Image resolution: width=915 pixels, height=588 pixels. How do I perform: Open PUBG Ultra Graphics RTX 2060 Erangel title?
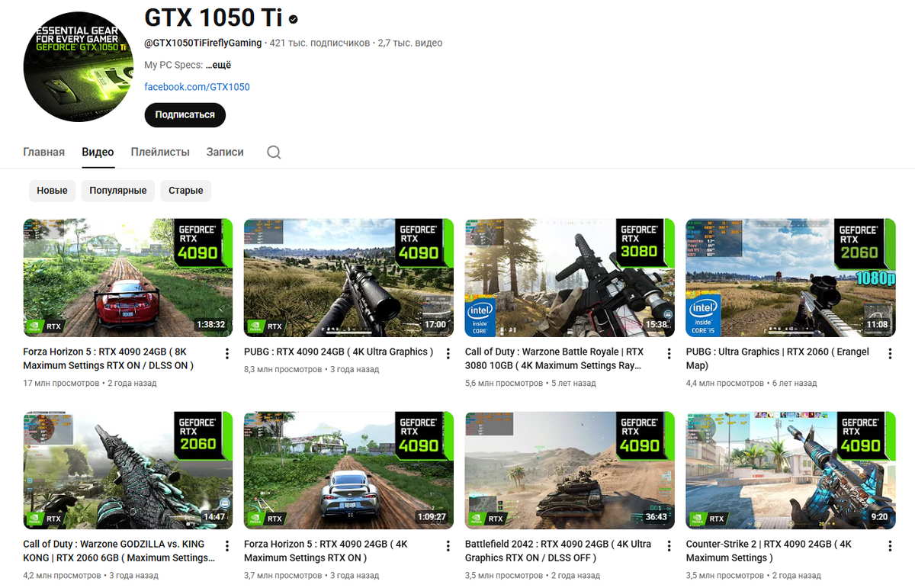coord(778,358)
